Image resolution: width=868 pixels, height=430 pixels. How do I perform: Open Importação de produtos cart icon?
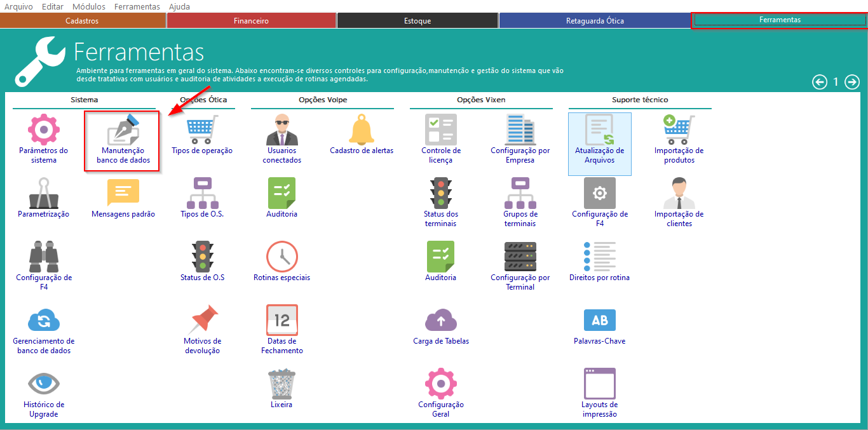click(679, 130)
